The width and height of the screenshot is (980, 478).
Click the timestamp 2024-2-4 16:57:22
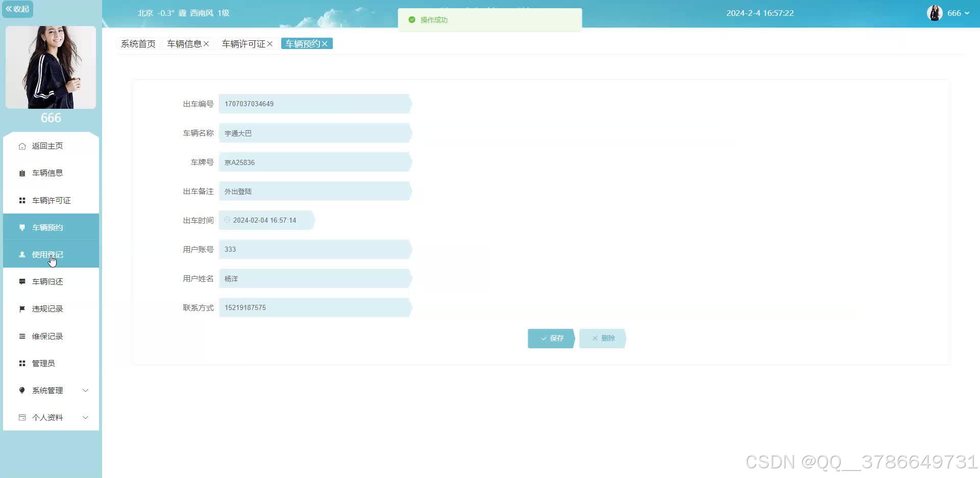760,13
